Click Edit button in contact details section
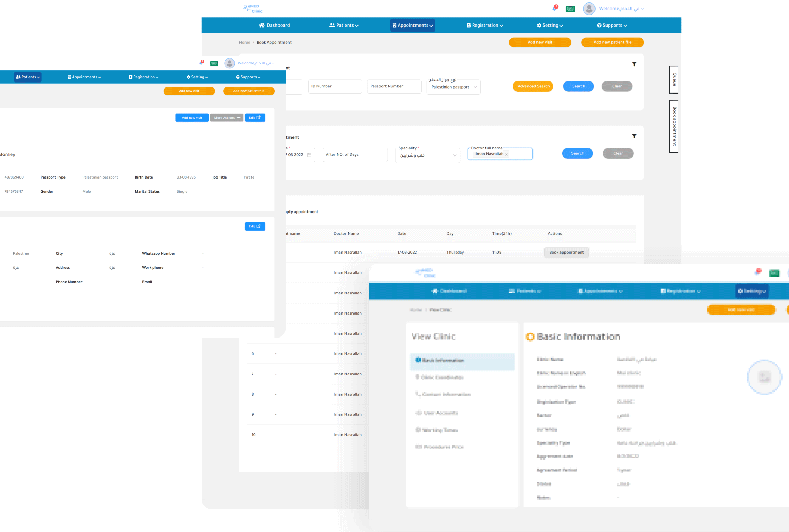The image size is (789, 532). [x=255, y=226]
